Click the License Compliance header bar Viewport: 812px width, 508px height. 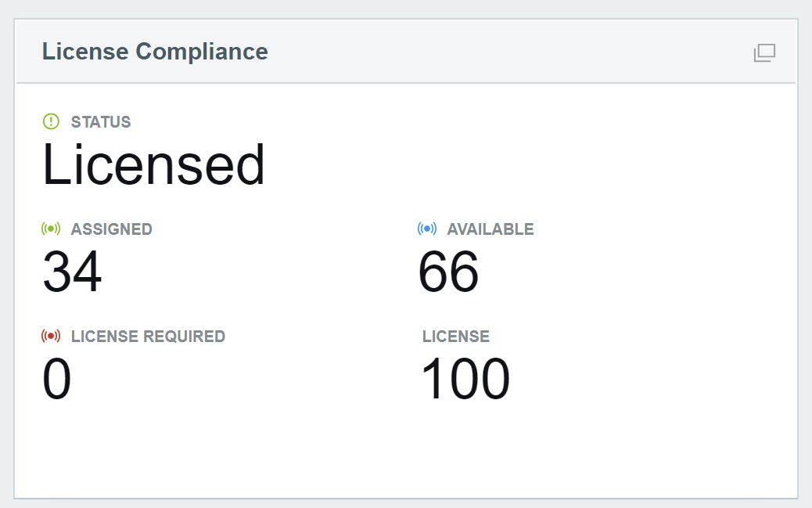pyautogui.click(x=469, y=52)
